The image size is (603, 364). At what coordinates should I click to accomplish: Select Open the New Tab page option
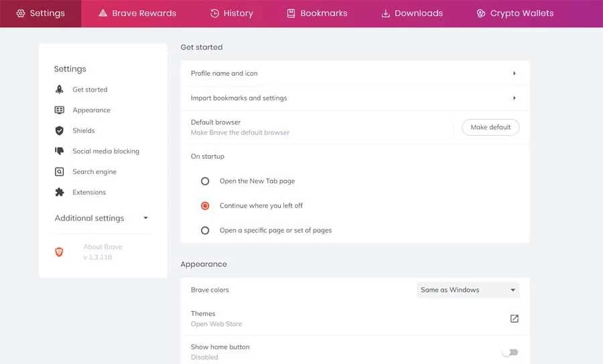206,181
